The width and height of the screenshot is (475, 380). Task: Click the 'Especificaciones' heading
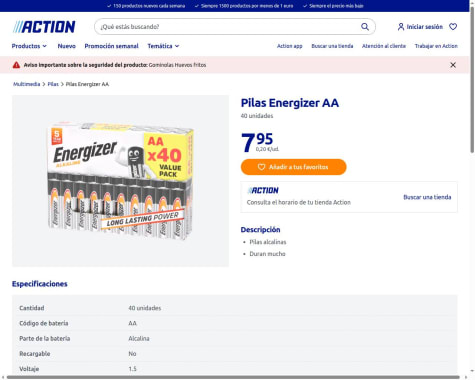coord(40,284)
